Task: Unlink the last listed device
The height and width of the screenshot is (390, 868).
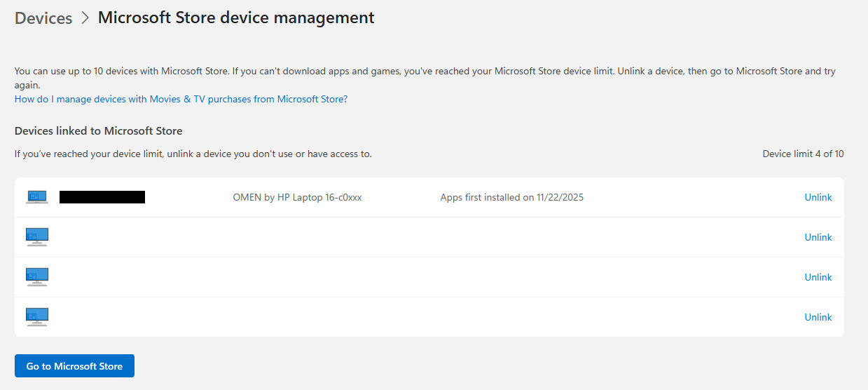Action: pyautogui.click(x=818, y=317)
